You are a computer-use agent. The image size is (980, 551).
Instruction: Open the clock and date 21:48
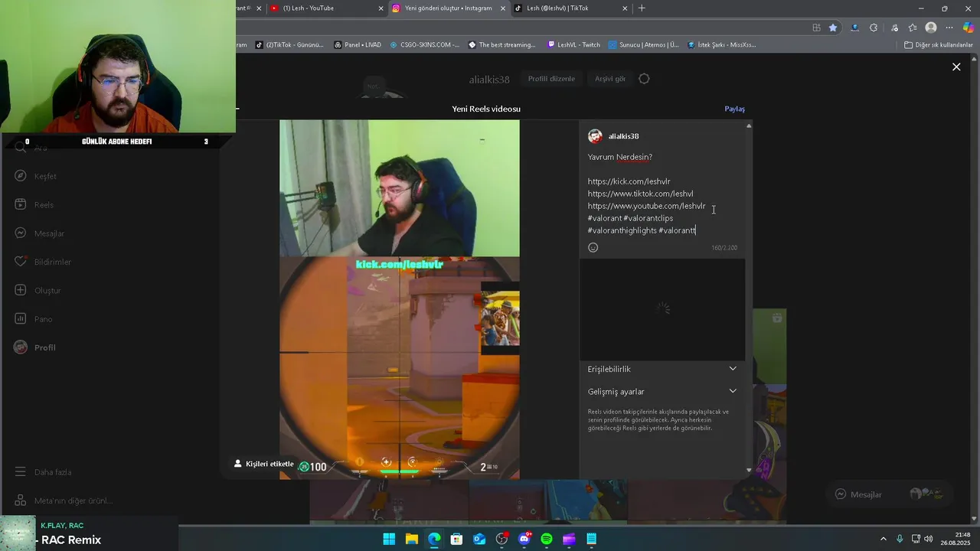(x=955, y=539)
